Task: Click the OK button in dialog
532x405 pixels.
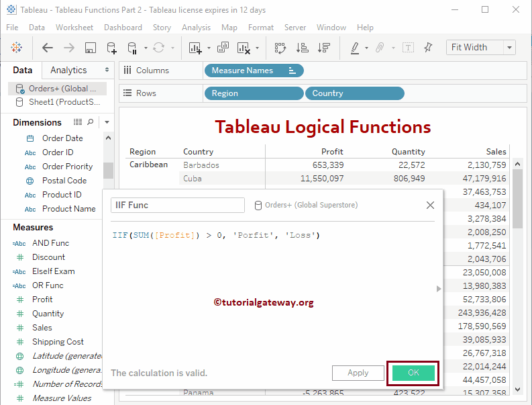Action: [x=413, y=373]
